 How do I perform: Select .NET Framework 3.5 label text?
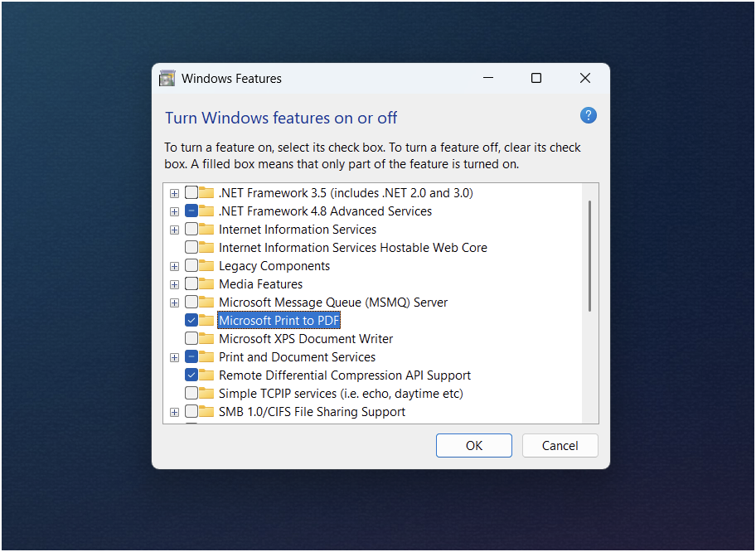click(346, 193)
